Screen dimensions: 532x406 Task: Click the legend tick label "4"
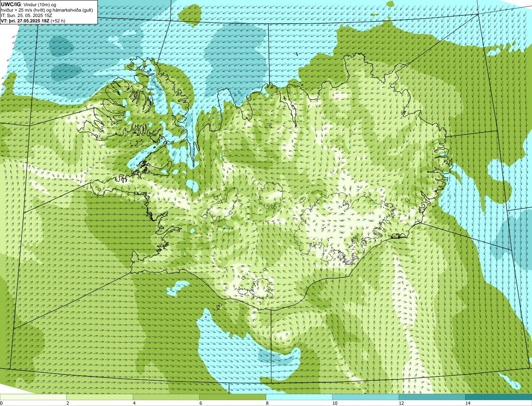point(134,403)
